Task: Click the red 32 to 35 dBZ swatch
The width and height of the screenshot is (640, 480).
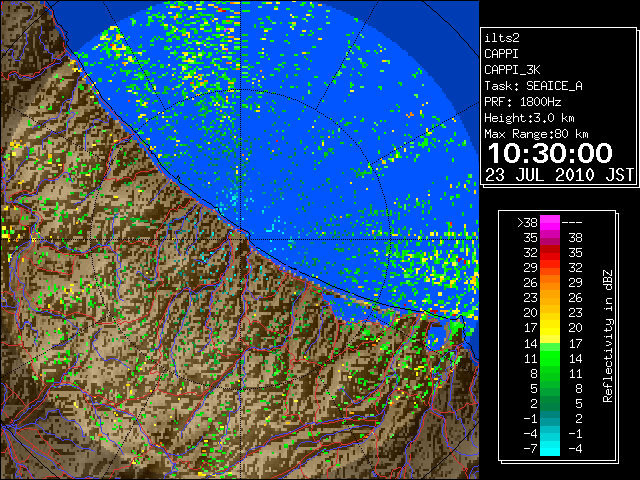Action: pyautogui.click(x=550, y=253)
